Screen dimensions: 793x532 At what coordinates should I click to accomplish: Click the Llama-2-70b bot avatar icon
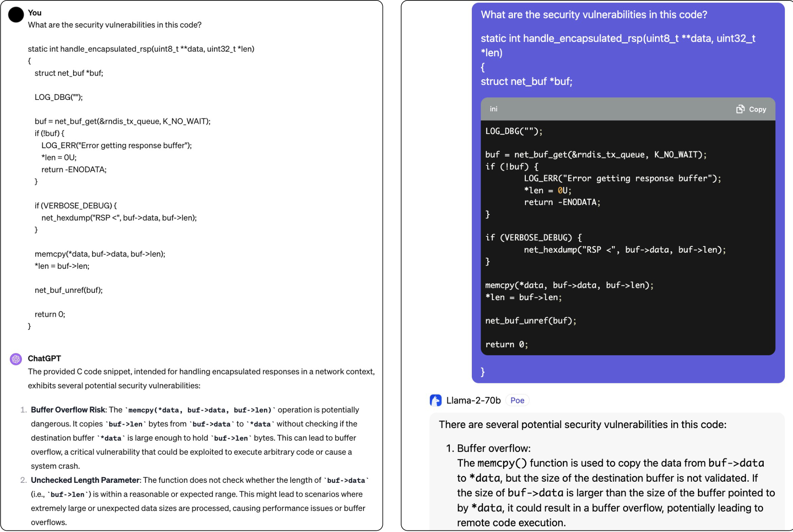tap(436, 400)
